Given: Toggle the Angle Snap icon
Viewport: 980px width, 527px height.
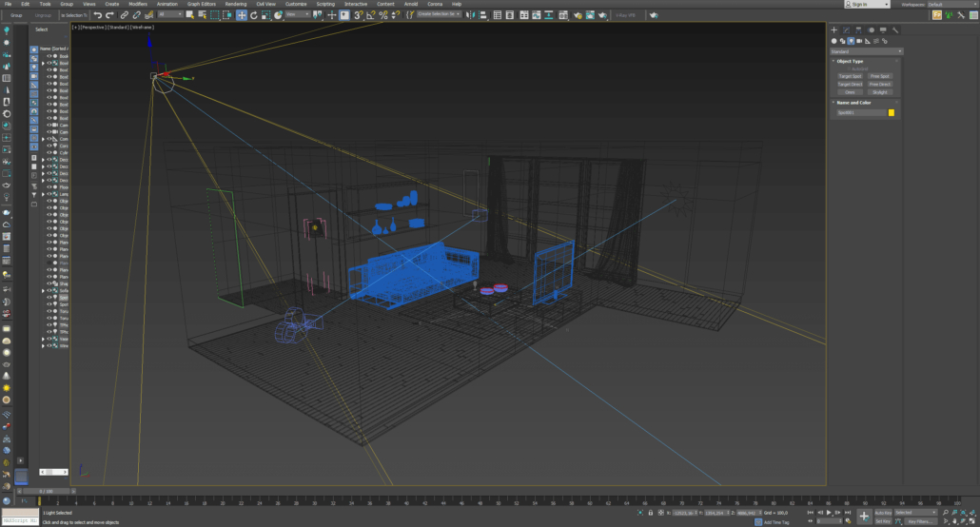Looking at the screenshot, I should pos(371,15).
